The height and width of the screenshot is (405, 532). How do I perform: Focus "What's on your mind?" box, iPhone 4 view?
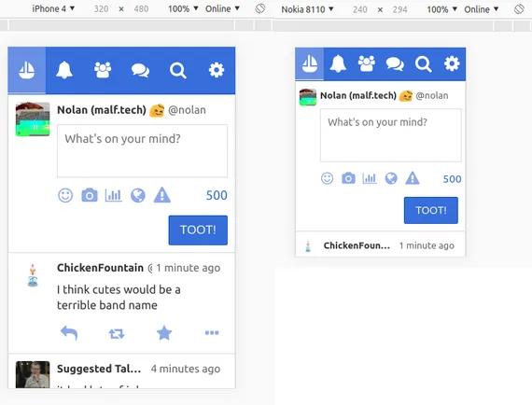coord(142,151)
